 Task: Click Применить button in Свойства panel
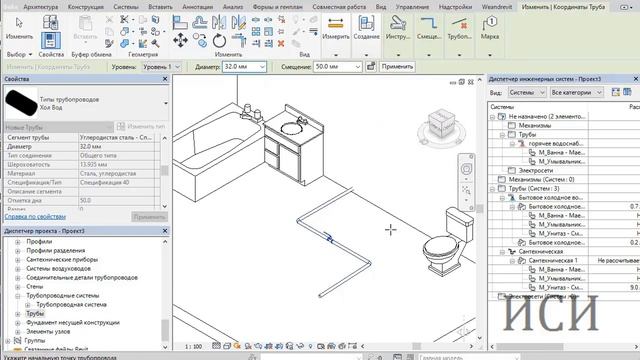(149, 217)
